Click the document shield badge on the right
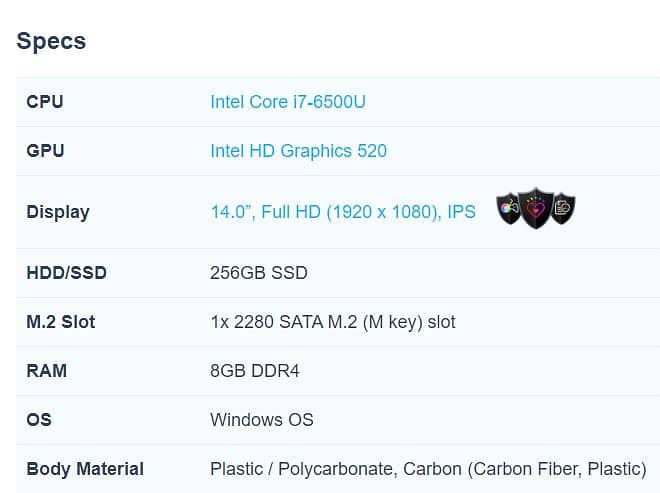 [x=563, y=209]
